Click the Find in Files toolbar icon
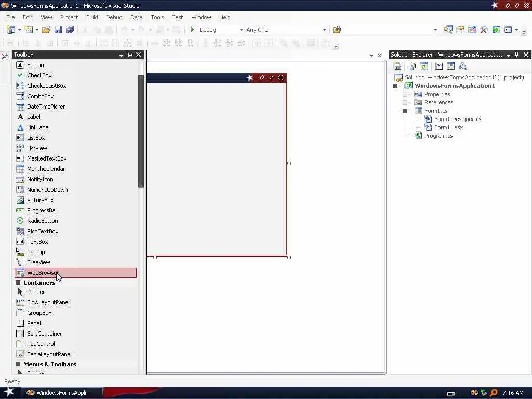The image size is (532, 399). click(337, 30)
